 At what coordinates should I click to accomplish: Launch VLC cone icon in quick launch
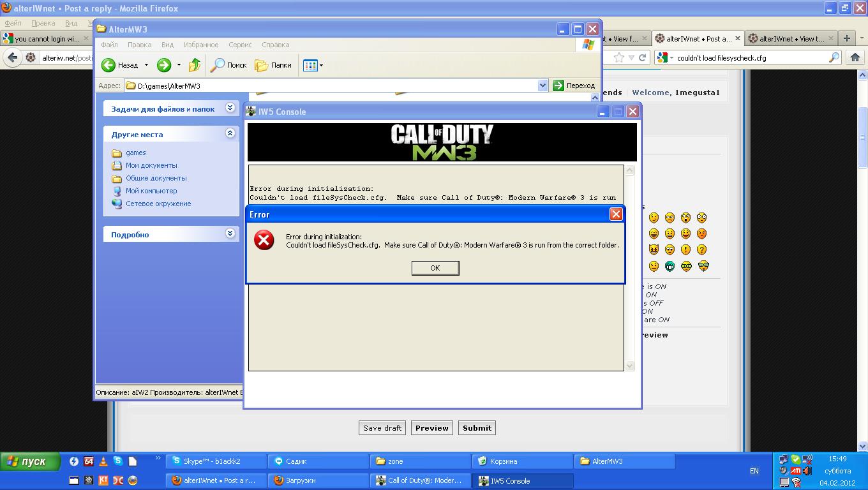[x=103, y=461]
